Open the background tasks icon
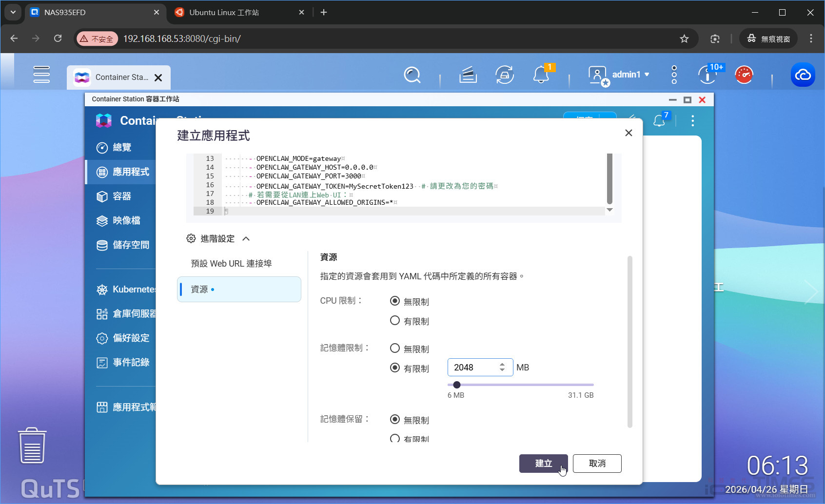Viewport: 825px width, 504px height. pos(505,75)
